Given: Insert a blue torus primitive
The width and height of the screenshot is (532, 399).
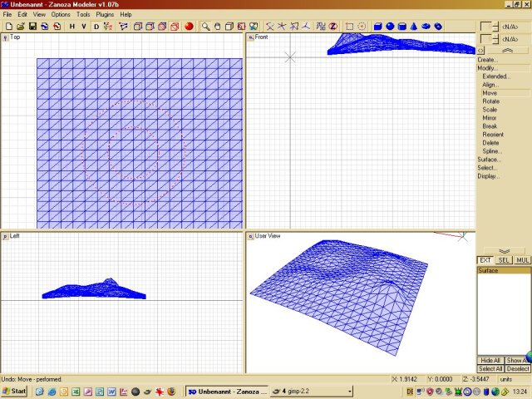Looking at the screenshot, I should tap(426, 26).
